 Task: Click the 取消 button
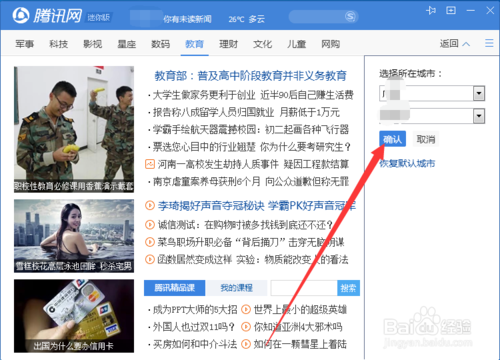point(426,139)
